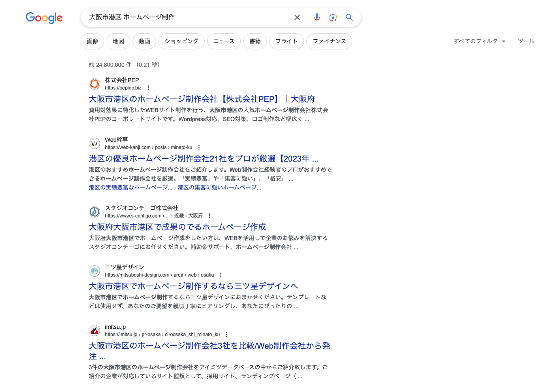Open more options for pepinc.biz result
552x392 pixels.
148,88
